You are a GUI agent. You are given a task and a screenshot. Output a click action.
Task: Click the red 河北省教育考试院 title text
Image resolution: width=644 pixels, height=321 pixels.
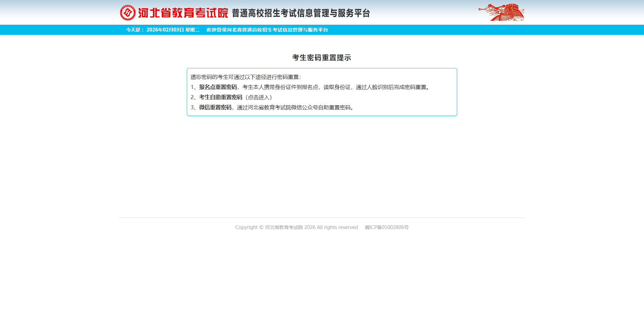tap(183, 13)
